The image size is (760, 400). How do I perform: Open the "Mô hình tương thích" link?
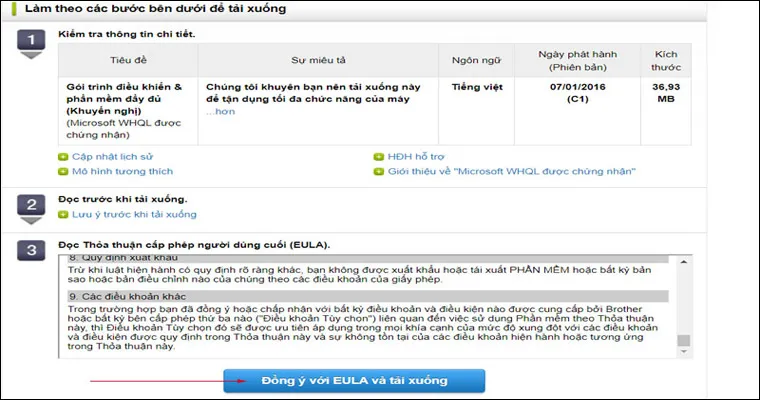(x=116, y=171)
